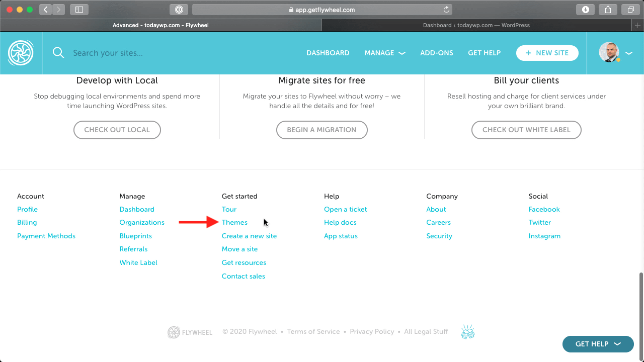Open the Security link
644x362 pixels.
439,236
